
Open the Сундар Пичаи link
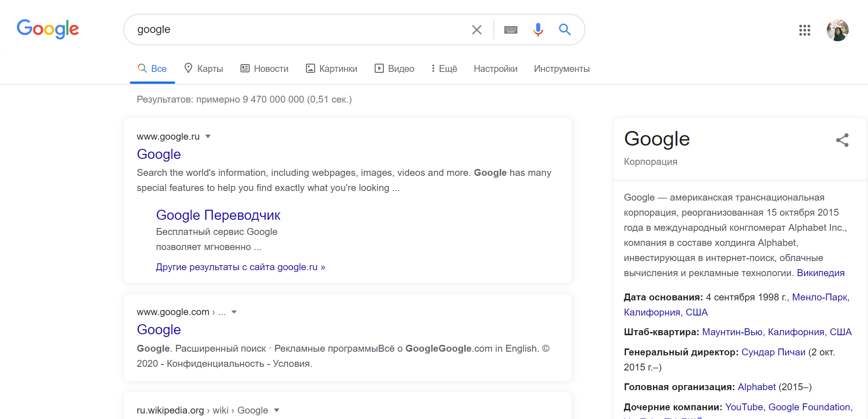pyautogui.click(x=773, y=352)
